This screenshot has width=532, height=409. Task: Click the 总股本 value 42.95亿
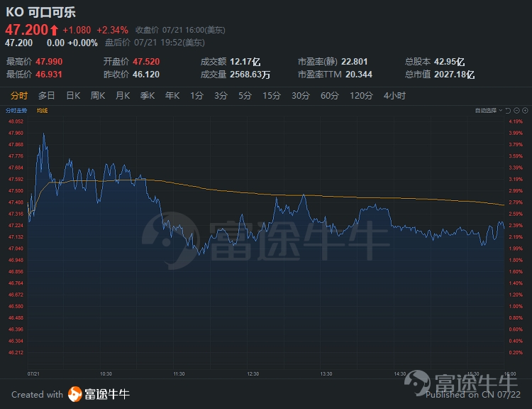click(449, 62)
